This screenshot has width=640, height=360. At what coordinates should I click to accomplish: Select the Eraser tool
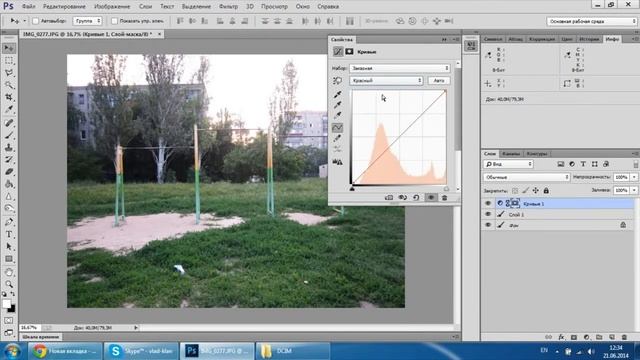click(x=9, y=172)
